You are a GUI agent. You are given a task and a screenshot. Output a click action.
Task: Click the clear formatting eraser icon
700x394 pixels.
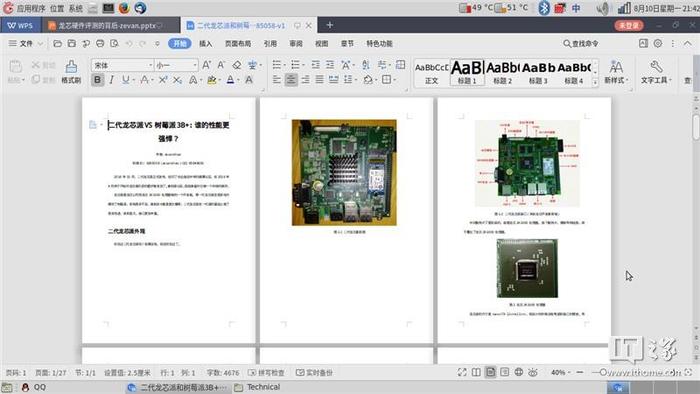[x=237, y=65]
